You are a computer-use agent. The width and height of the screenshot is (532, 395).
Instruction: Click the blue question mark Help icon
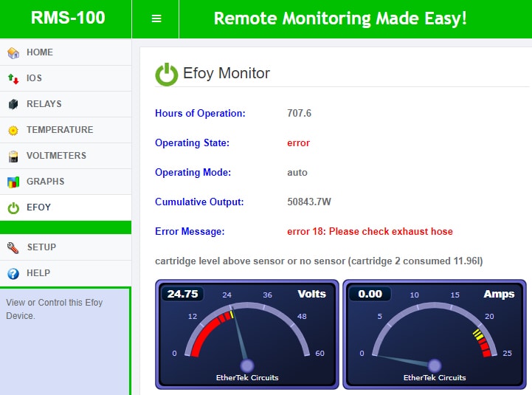coord(13,273)
